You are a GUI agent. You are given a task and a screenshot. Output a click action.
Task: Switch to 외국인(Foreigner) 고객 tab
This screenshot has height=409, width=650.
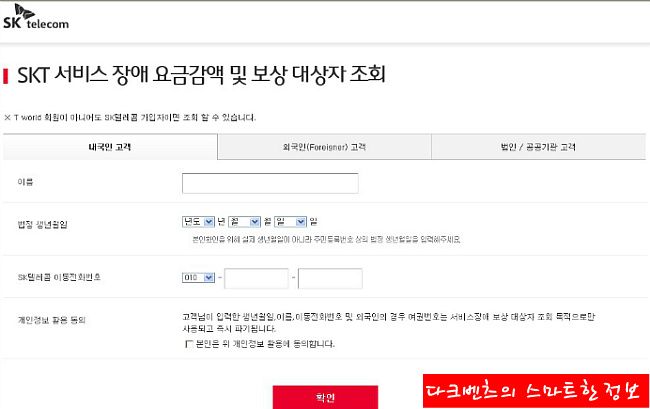click(x=324, y=147)
